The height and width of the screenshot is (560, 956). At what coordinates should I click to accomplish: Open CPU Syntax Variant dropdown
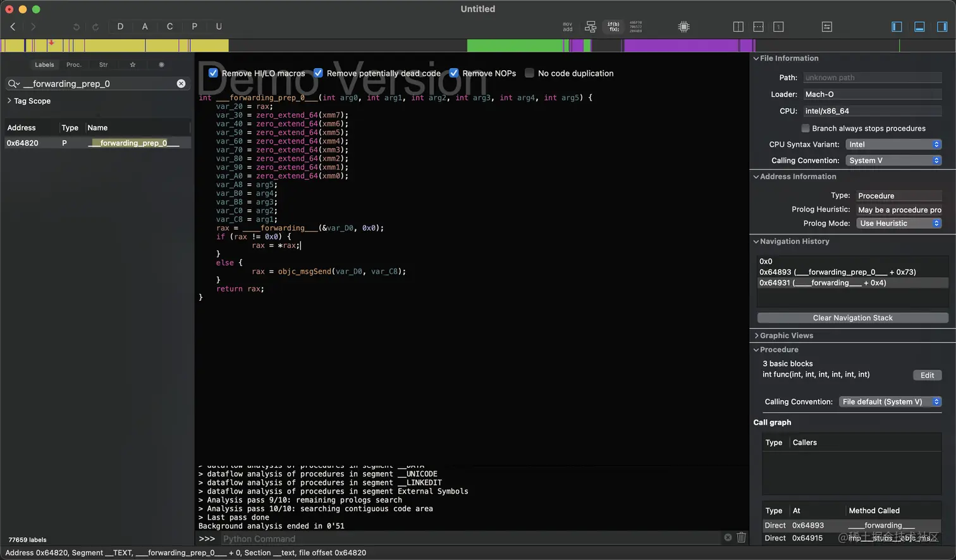tap(894, 144)
